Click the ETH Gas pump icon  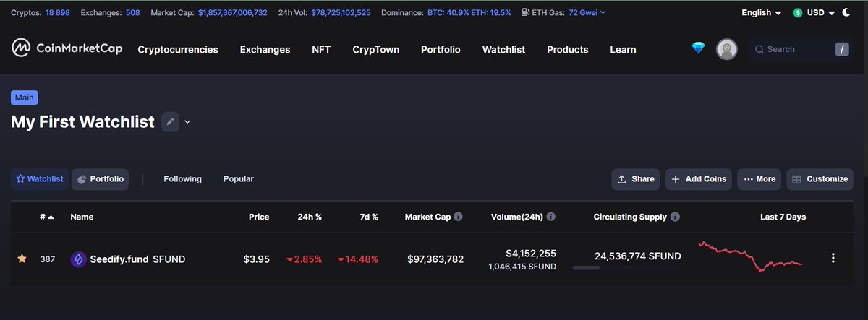click(x=525, y=13)
